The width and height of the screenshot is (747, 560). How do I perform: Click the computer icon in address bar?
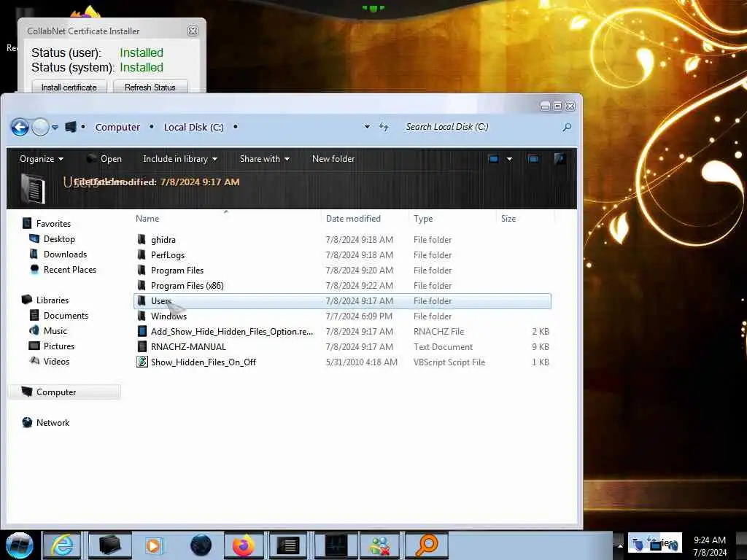[71, 127]
